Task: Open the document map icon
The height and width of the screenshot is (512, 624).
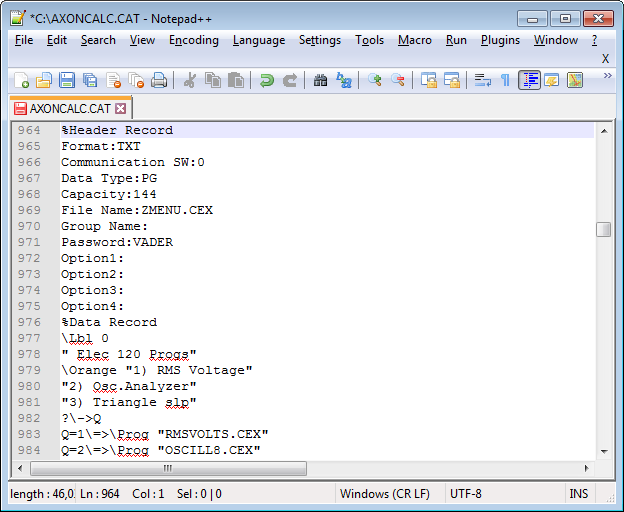Action: point(575,80)
